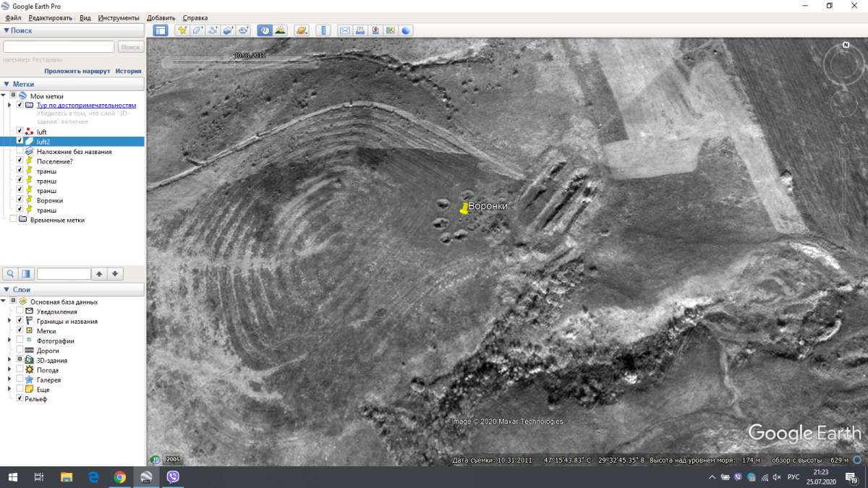Enable the Дороги layer checkbox
The image size is (868, 488).
[20, 351]
